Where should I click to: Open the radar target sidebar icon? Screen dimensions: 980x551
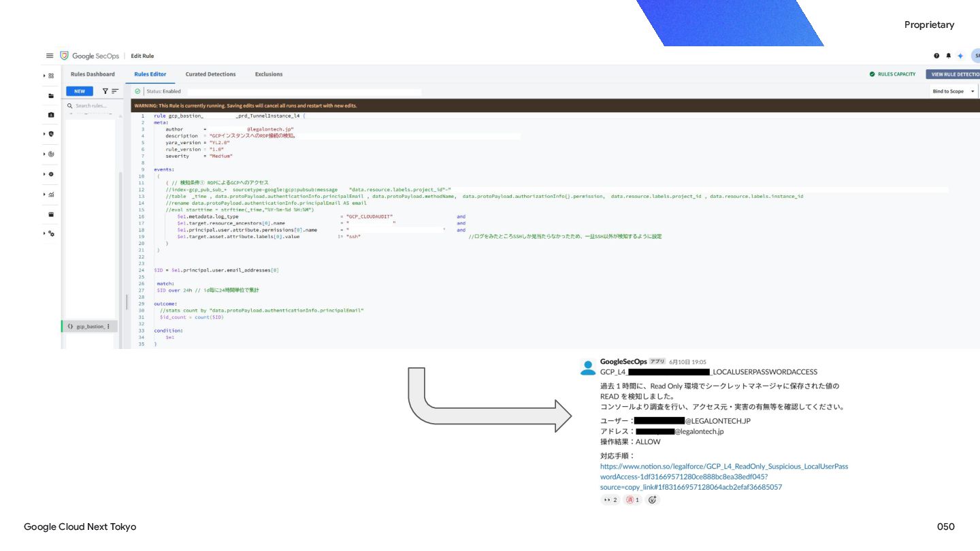(51, 154)
